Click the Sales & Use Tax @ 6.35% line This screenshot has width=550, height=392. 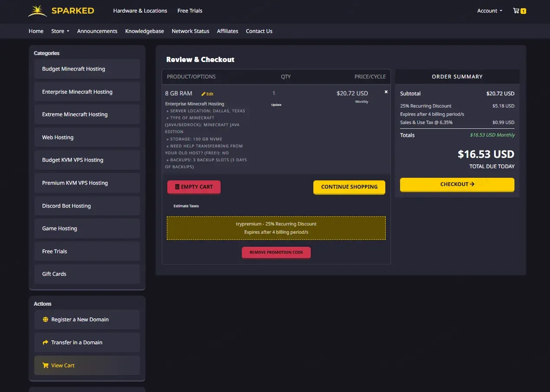(457, 122)
